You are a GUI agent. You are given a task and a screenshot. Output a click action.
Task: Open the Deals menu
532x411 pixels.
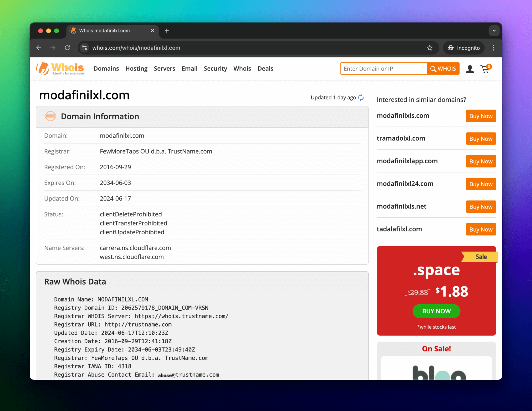[265, 68]
